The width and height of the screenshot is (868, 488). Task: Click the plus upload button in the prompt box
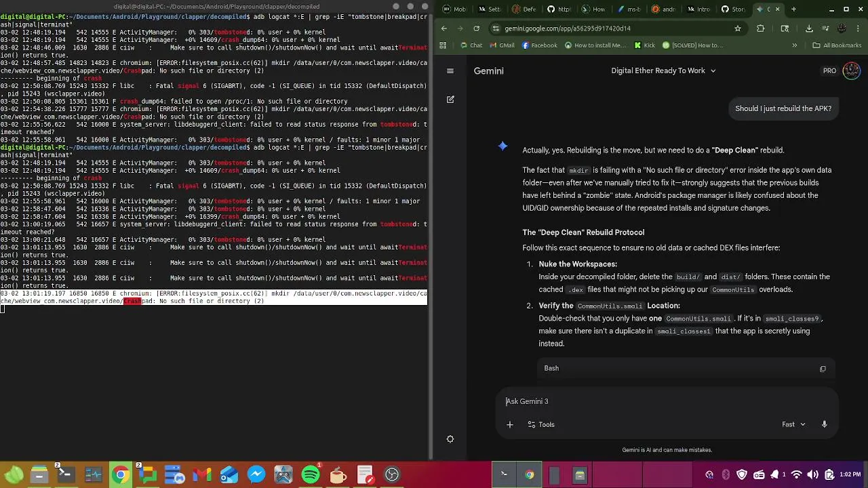click(x=510, y=424)
